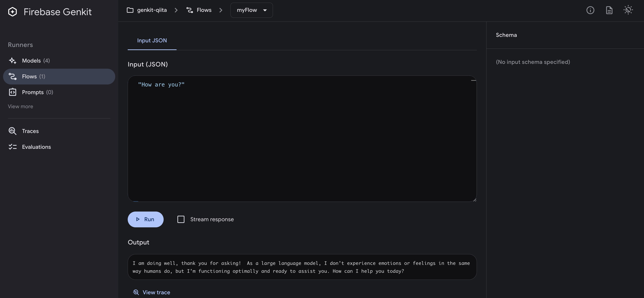Click the genkit-qiita folder icon

pos(130,10)
